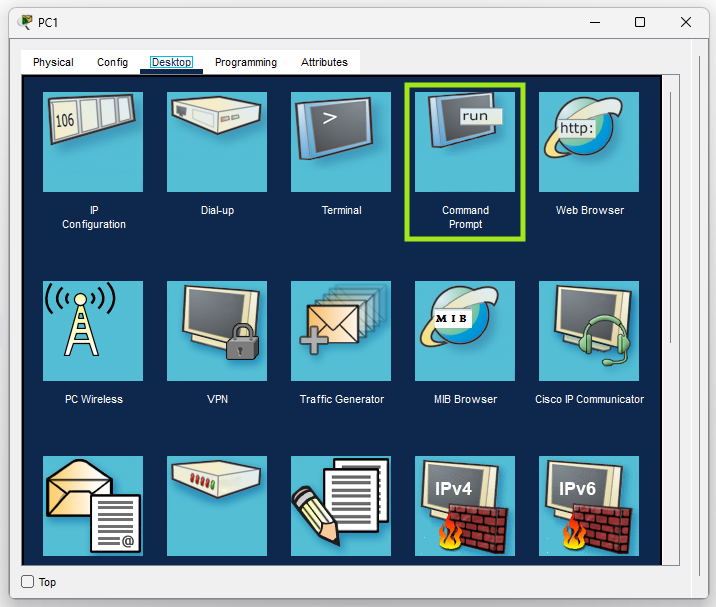Click the Terminal label text
Image resolution: width=716 pixels, height=607 pixels.
(x=342, y=210)
